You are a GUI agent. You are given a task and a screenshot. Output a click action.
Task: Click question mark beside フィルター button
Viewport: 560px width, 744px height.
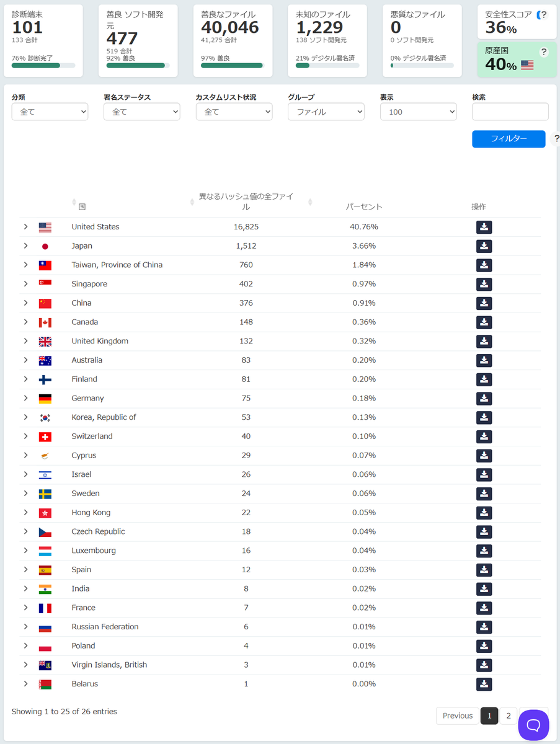pos(556,139)
